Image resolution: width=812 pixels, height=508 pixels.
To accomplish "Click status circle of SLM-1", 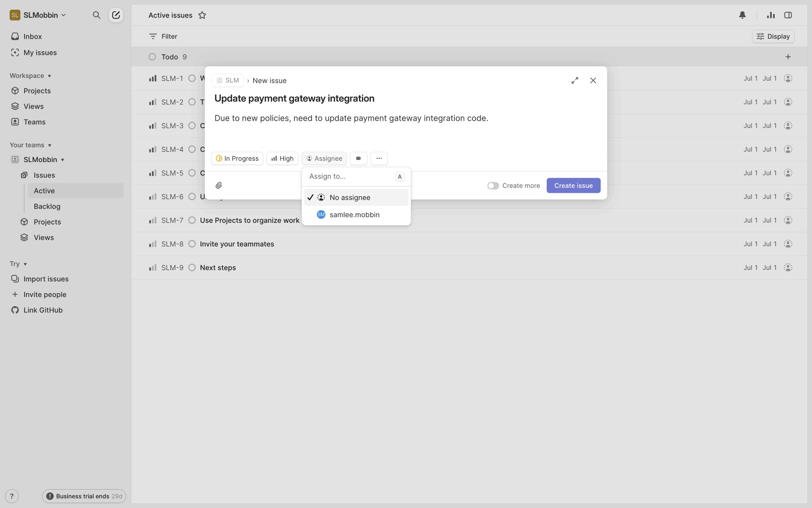I will click(x=192, y=78).
